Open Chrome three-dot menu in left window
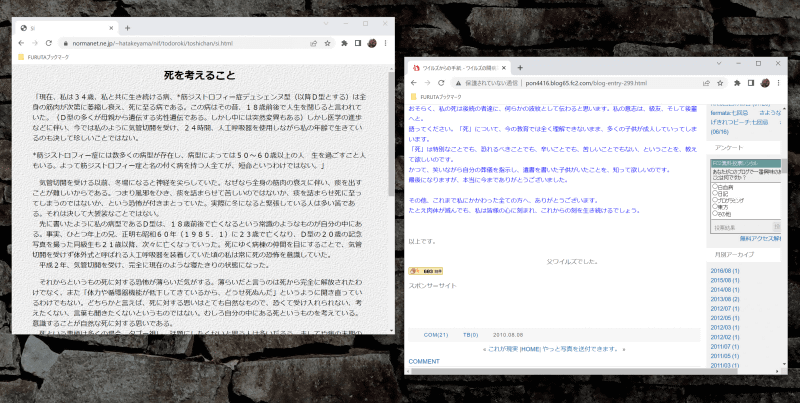This screenshot has height=403, width=800. click(386, 44)
